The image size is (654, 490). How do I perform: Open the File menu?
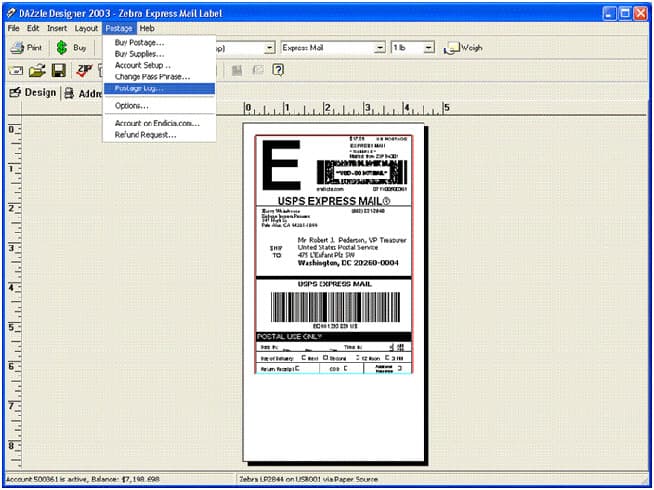point(13,28)
